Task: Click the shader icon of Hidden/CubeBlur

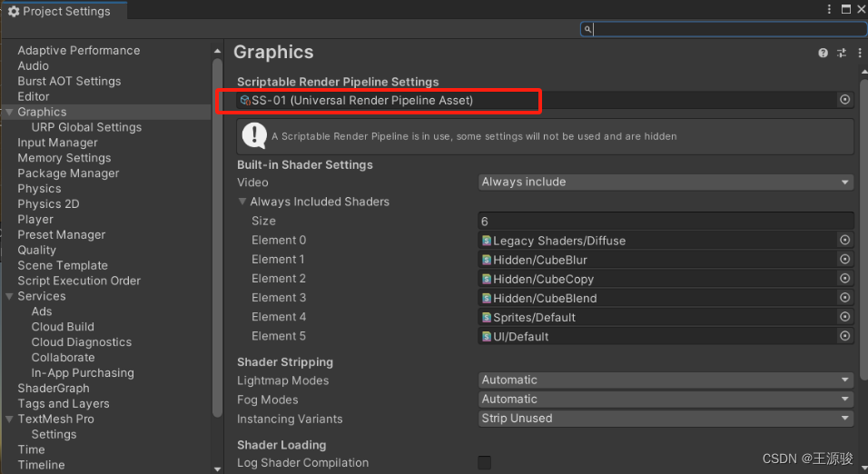Action: (x=487, y=260)
